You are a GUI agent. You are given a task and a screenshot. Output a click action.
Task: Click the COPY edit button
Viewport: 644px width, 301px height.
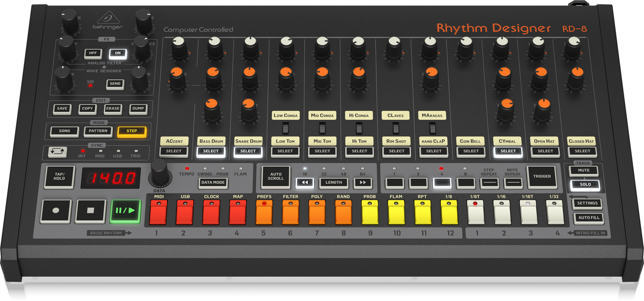(x=87, y=109)
